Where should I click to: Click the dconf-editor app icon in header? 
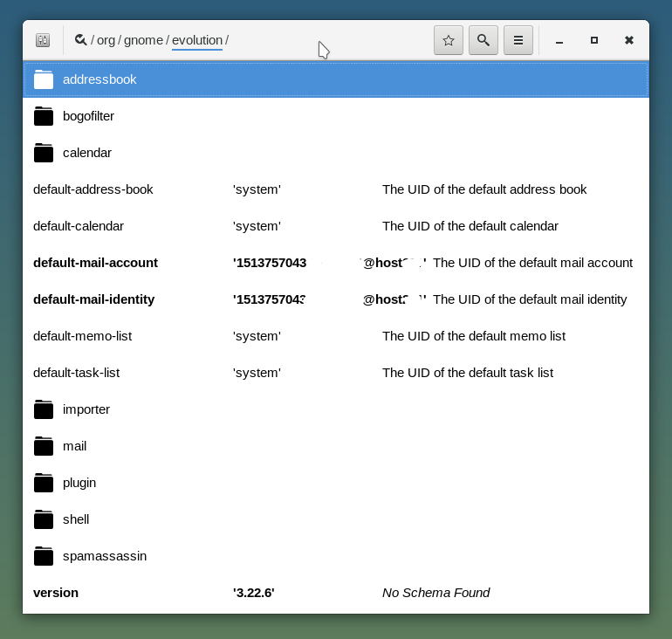pyautogui.click(x=43, y=40)
